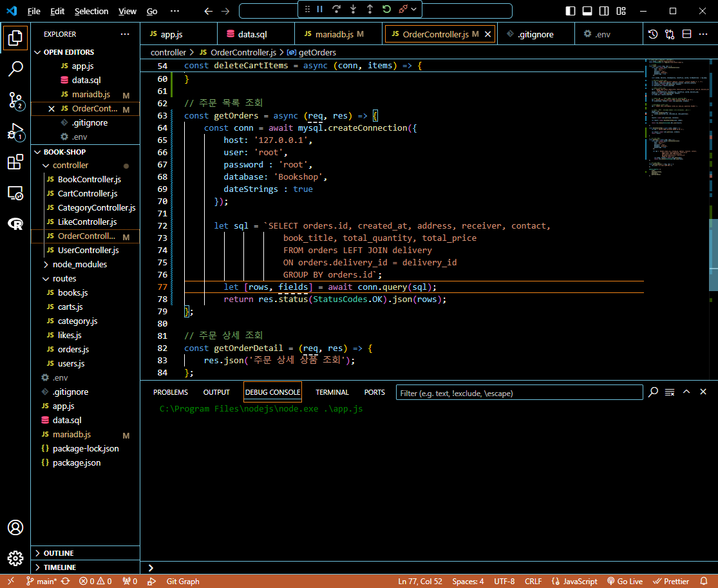718x588 pixels.
Task: Pause the debugger from the debug toolbar
Action: point(319,9)
